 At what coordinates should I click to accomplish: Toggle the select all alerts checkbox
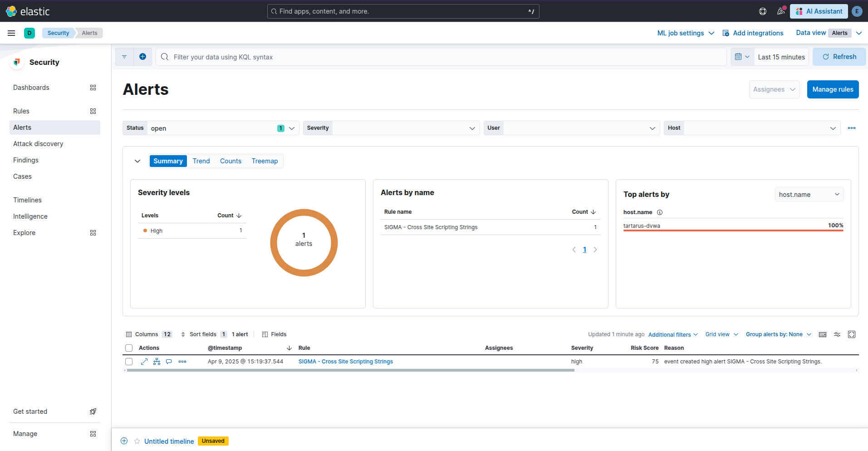coord(129,348)
